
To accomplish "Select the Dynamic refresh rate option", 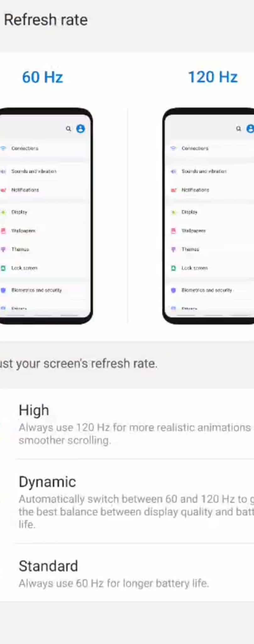I will (x=127, y=502).
